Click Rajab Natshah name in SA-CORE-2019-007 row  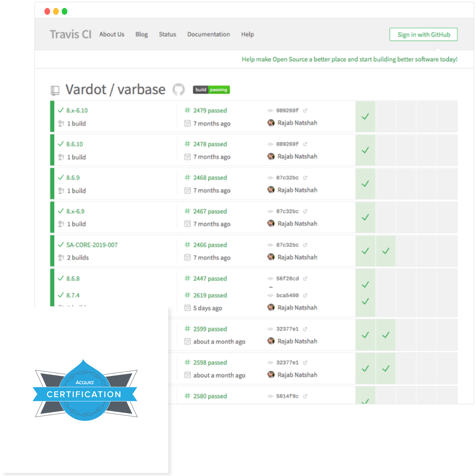(x=297, y=257)
